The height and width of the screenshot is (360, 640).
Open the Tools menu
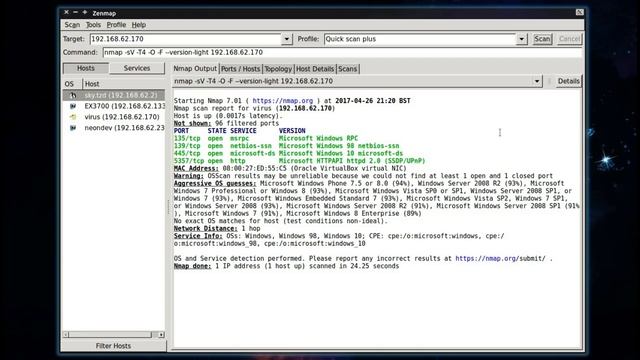pyautogui.click(x=93, y=25)
